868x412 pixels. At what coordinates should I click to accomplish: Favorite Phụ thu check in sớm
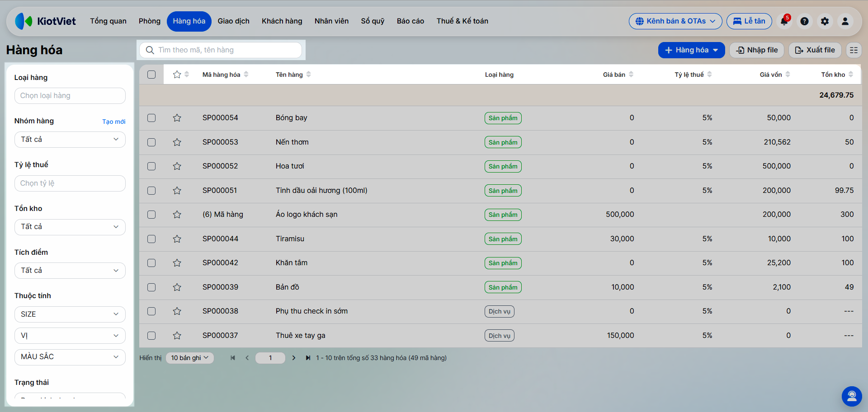click(177, 311)
